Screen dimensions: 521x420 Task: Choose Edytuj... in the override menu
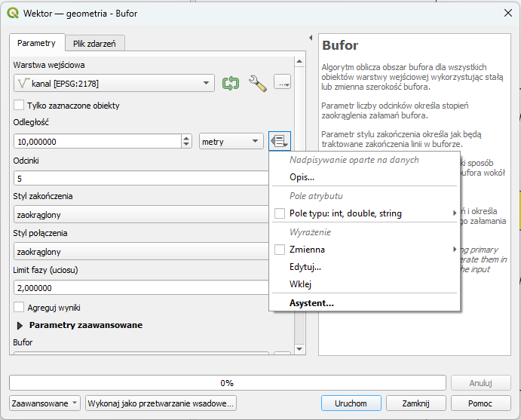(305, 267)
